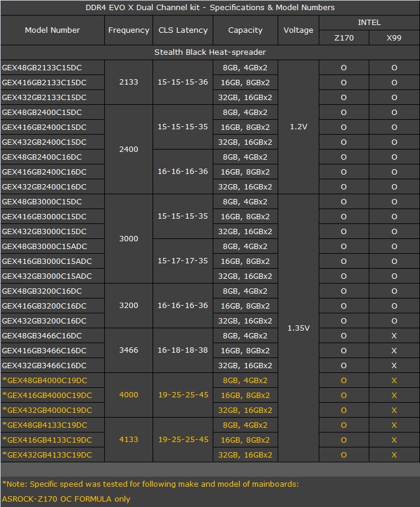420x507 pixels.
Task: Click the X99 column header
Action: pyautogui.click(x=394, y=38)
